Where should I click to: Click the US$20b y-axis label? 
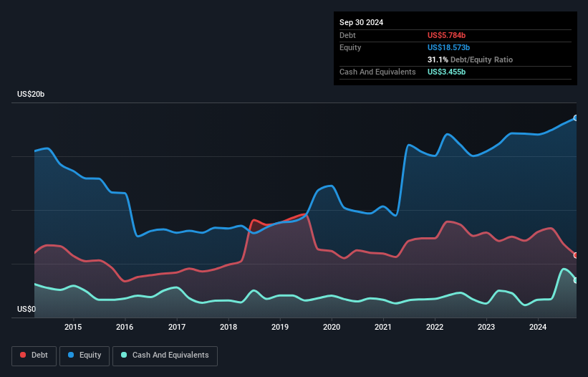click(31, 94)
